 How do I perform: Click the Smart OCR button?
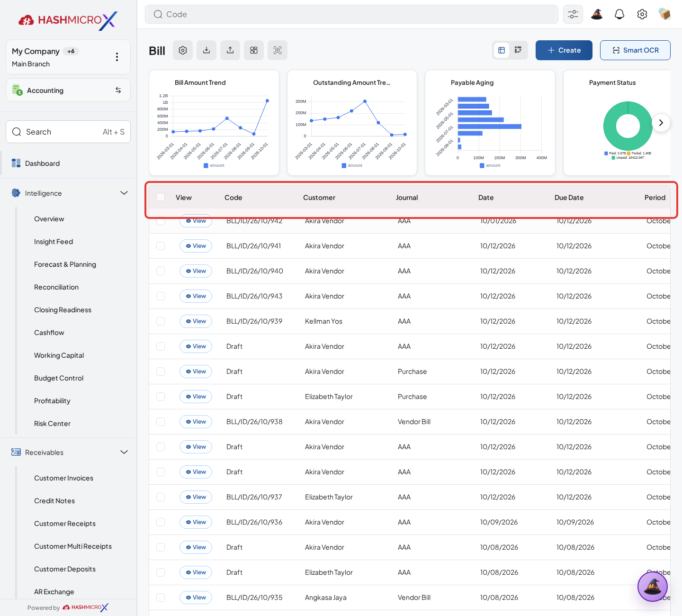[x=635, y=50]
